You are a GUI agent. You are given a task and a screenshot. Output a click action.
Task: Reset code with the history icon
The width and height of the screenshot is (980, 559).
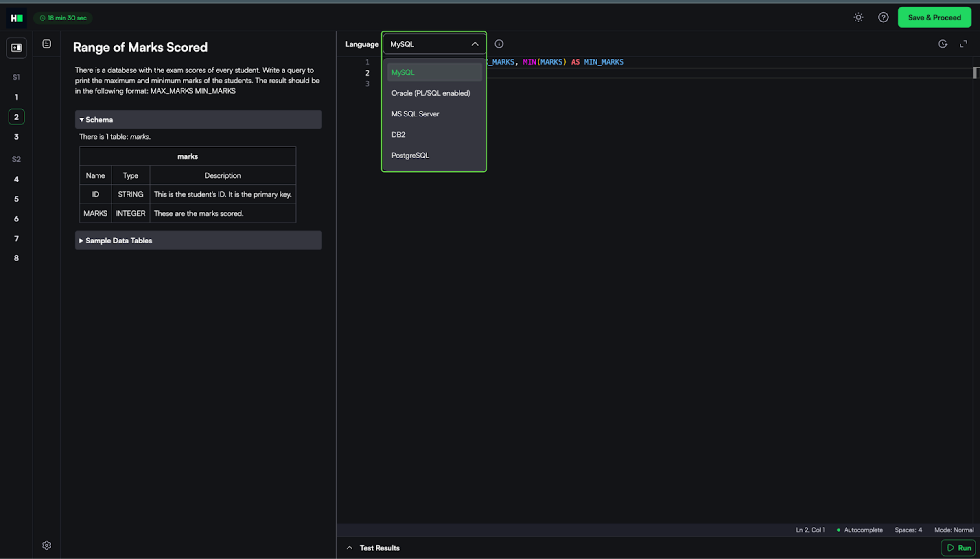click(942, 44)
